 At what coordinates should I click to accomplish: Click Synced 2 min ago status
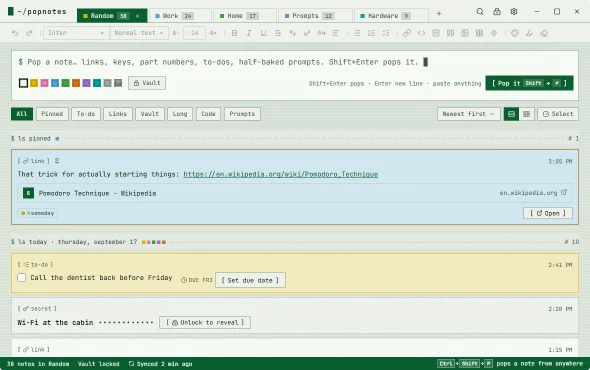click(160, 364)
